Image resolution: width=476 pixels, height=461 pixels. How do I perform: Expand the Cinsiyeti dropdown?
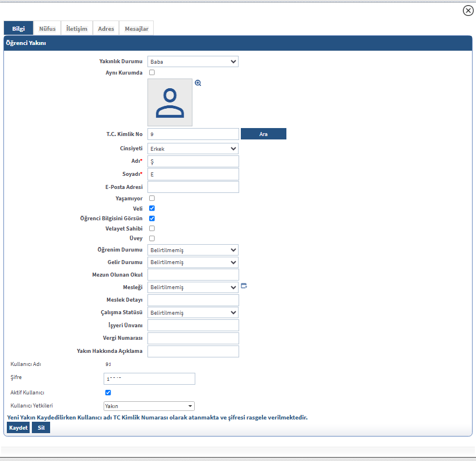point(192,149)
